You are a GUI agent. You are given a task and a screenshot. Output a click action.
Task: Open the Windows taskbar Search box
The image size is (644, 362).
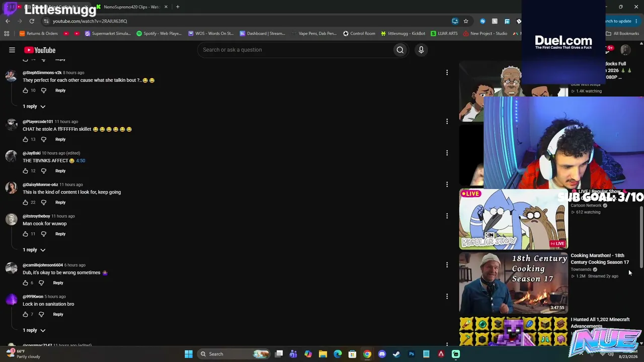(x=233, y=354)
